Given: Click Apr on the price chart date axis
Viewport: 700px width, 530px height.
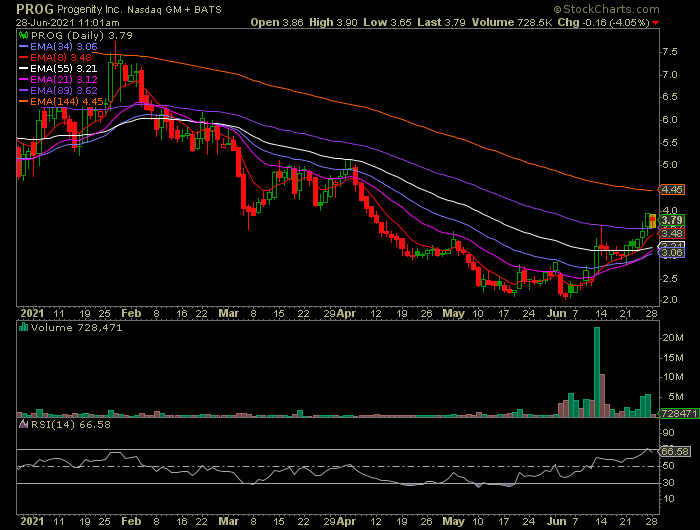Looking at the screenshot, I should [346, 313].
